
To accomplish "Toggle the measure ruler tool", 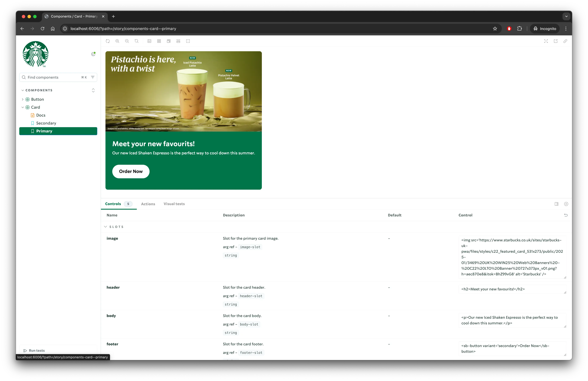I will (x=178, y=41).
